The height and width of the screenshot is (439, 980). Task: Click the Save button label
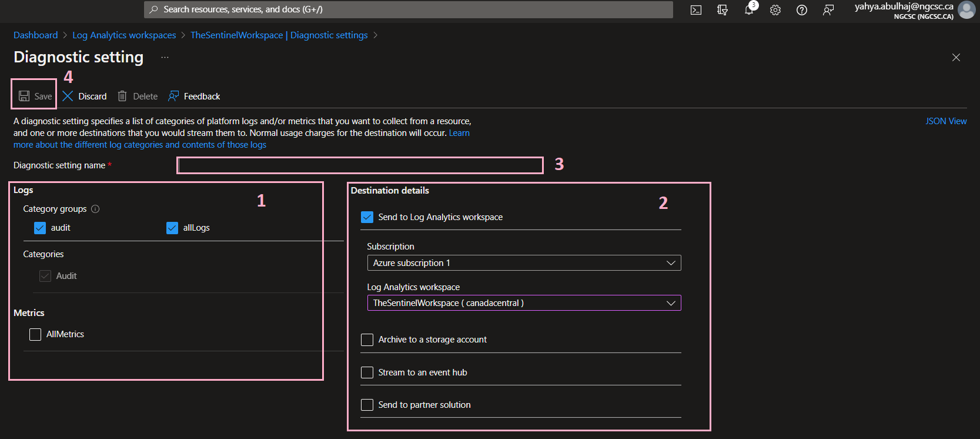pyautogui.click(x=43, y=97)
